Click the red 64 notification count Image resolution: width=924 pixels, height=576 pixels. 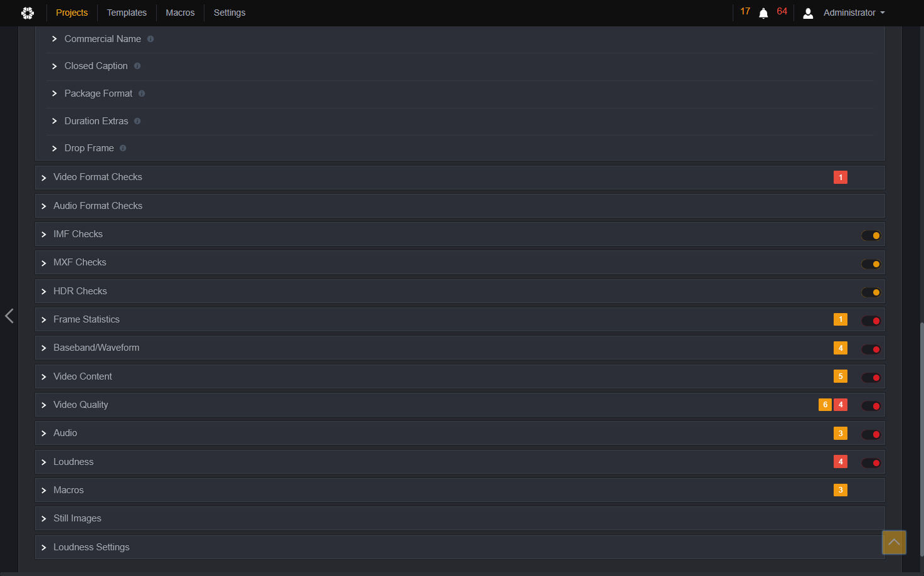coord(782,11)
